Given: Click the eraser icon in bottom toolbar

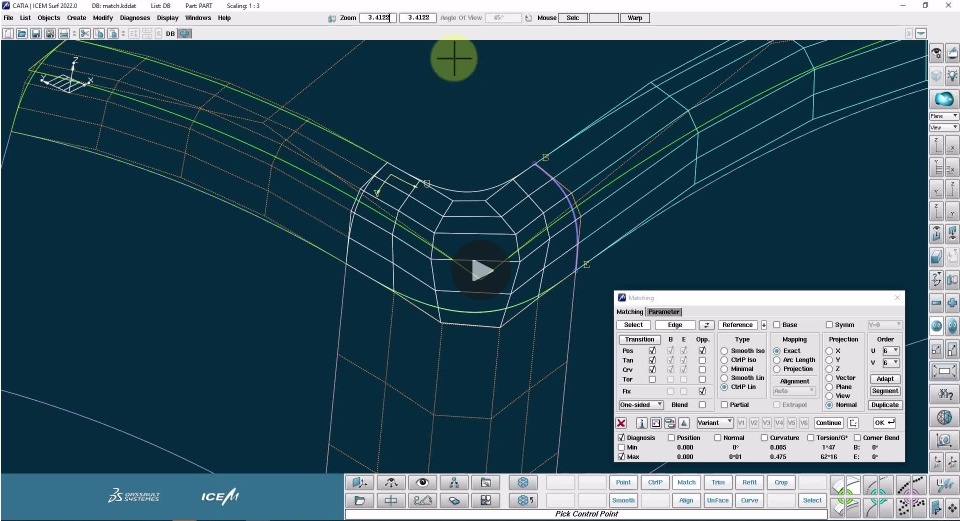Looking at the screenshot, I should 454,500.
